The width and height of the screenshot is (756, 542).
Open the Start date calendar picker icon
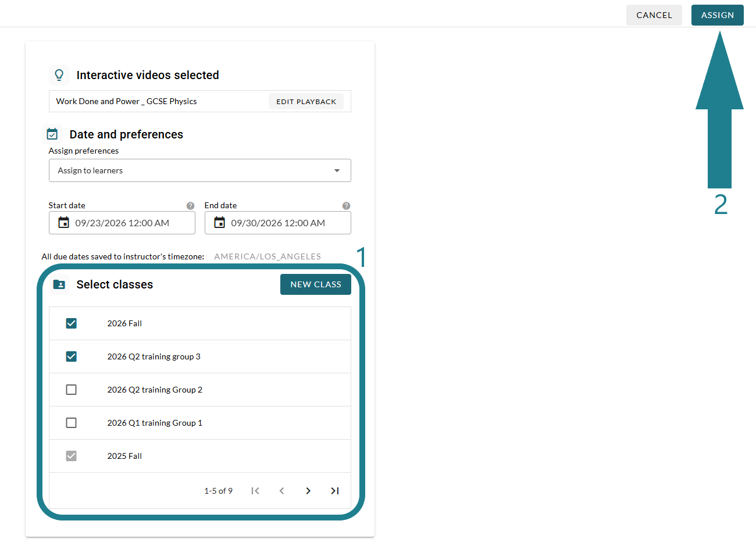click(64, 223)
